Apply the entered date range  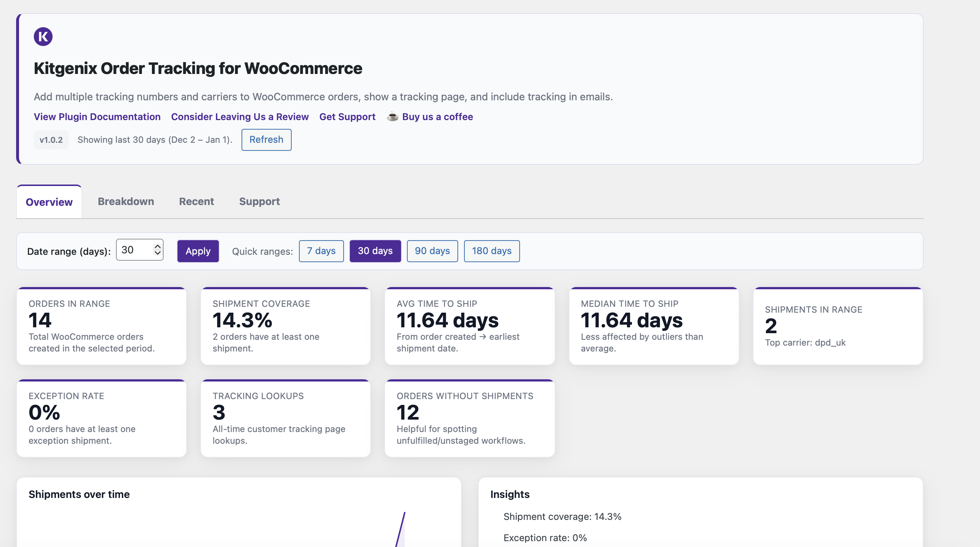click(198, 251)
